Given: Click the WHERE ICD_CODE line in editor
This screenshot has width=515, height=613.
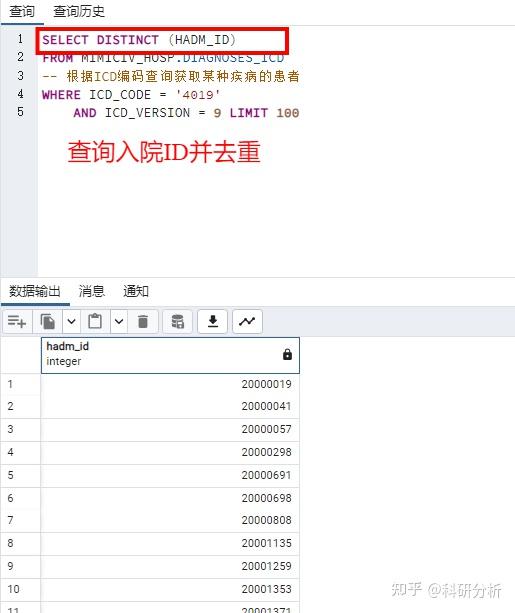Looking at the screenshot, I should pos(131,95).
